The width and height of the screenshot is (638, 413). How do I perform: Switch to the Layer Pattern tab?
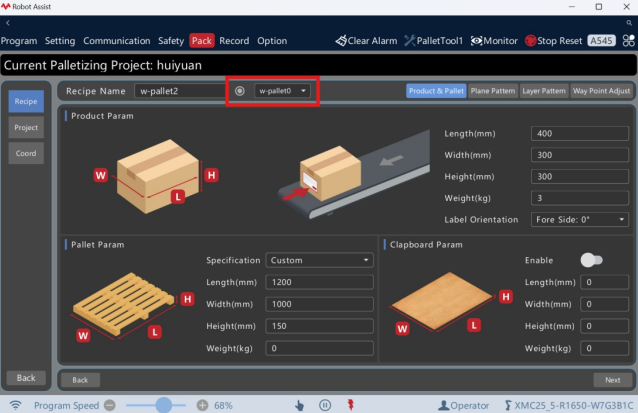tap(544, 91)
